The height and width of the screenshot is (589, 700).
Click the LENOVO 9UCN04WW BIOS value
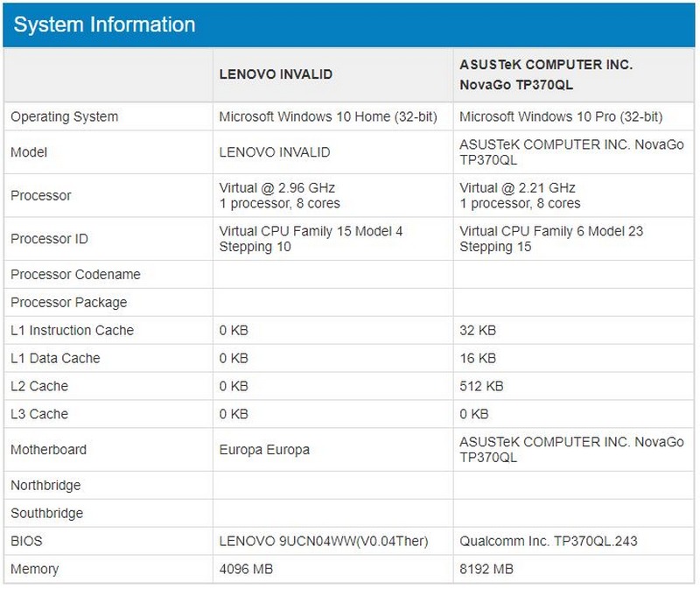[x=323, y=541]
